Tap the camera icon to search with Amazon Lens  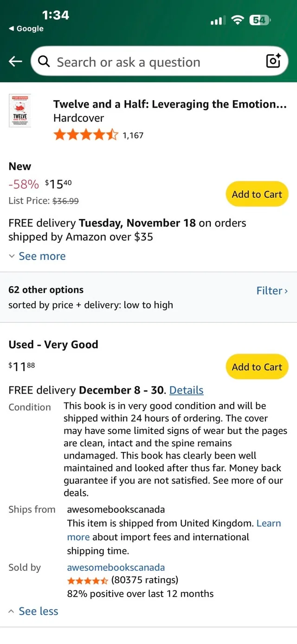tap(273, 61)
